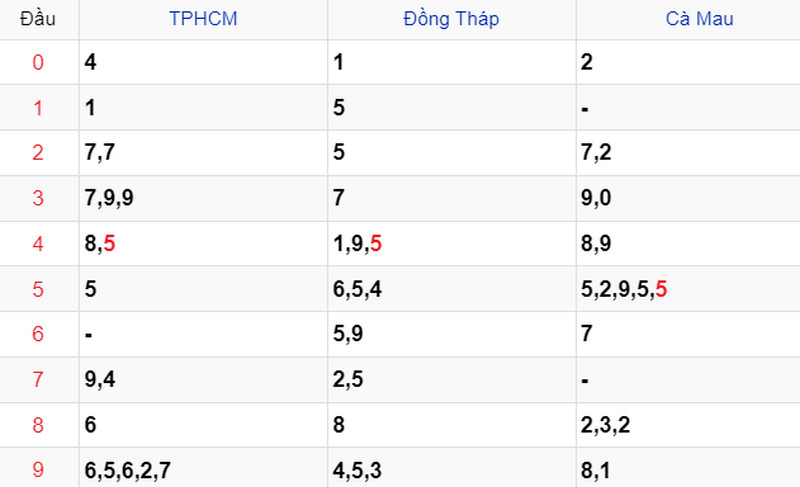Open the Đồng Tháp column header link

pos(451,19)
